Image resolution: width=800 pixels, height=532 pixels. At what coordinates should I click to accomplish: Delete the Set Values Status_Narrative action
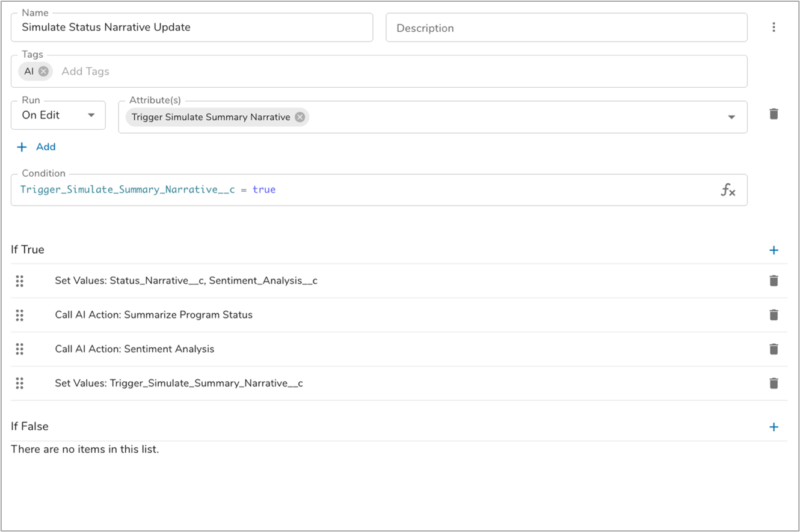(x=774, y=281)
